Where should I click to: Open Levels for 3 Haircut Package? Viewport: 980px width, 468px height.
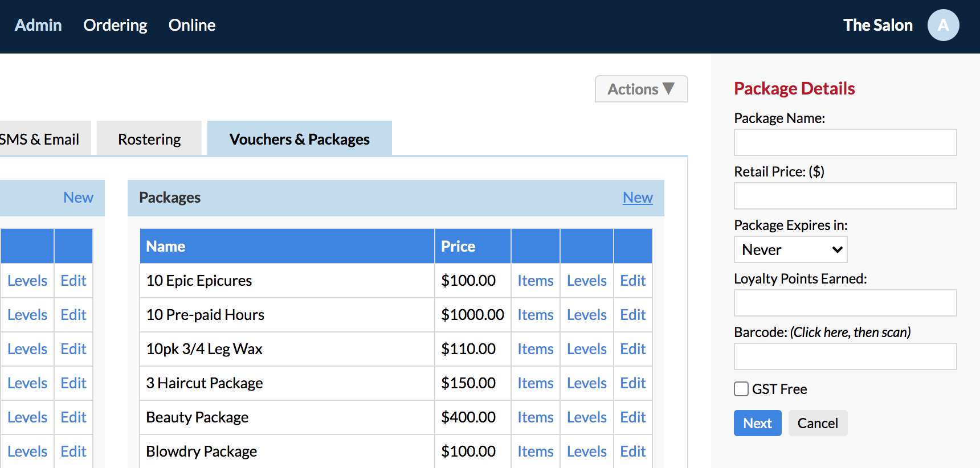click(587, 383)
